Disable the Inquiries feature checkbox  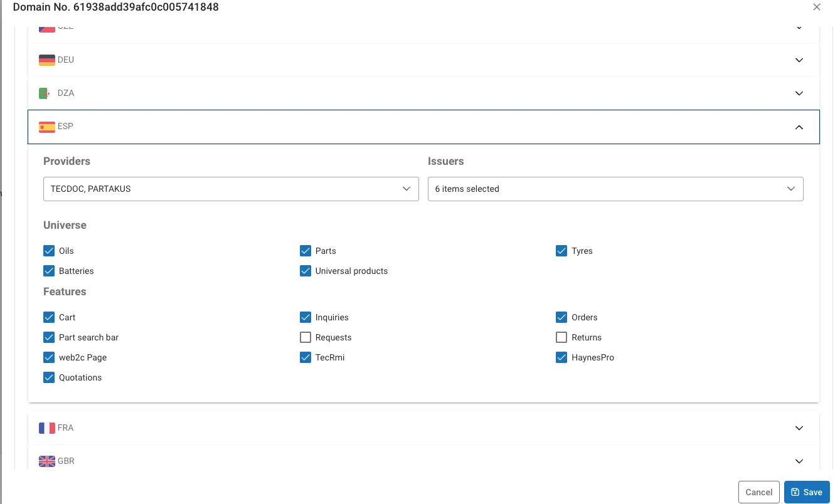306,317
